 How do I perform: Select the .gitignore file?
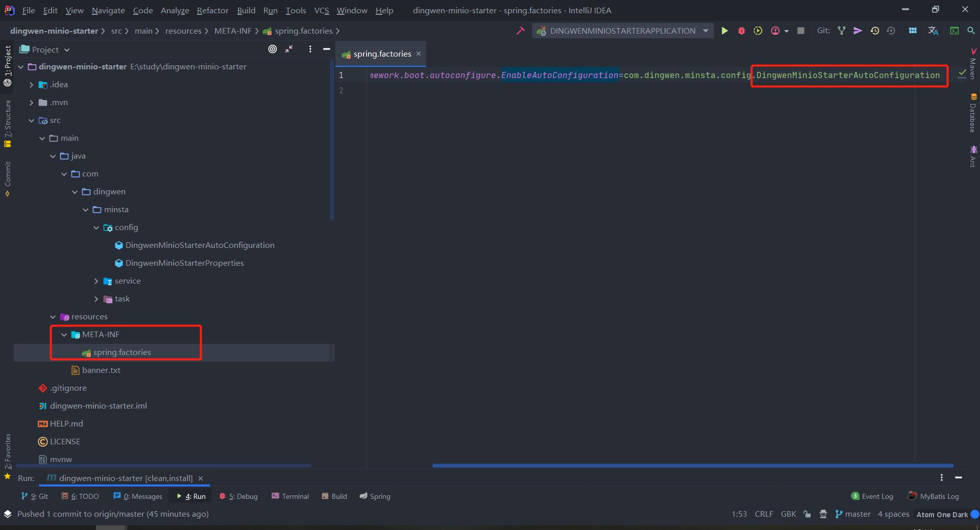point(62,388)
